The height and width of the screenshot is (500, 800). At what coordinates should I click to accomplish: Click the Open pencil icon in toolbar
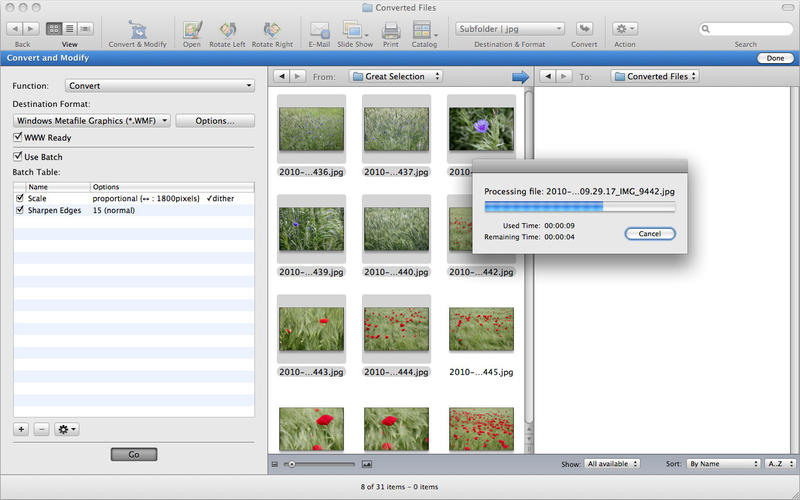[192, 29]
